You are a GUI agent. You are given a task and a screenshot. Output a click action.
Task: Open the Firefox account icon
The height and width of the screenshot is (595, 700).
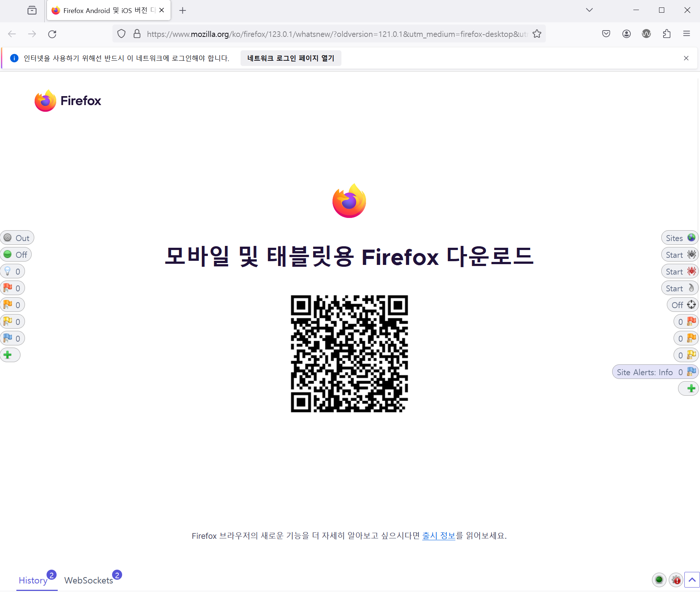pos(627,34)
